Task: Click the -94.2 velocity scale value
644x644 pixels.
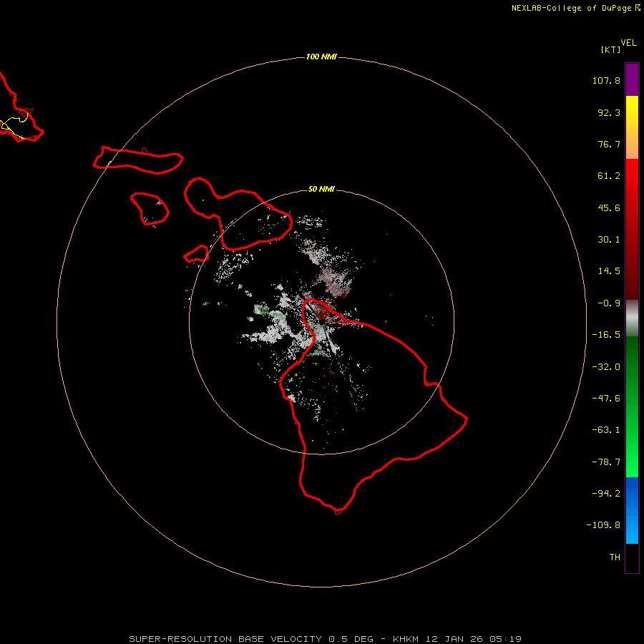Action: 606,494
